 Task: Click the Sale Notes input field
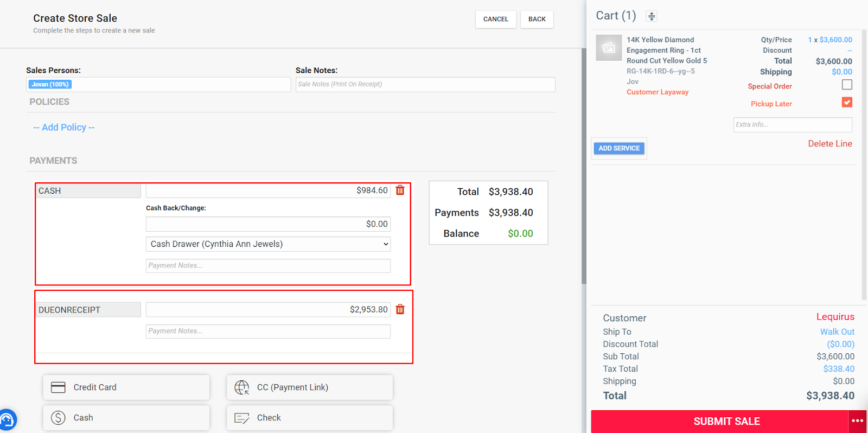[425, 84]
